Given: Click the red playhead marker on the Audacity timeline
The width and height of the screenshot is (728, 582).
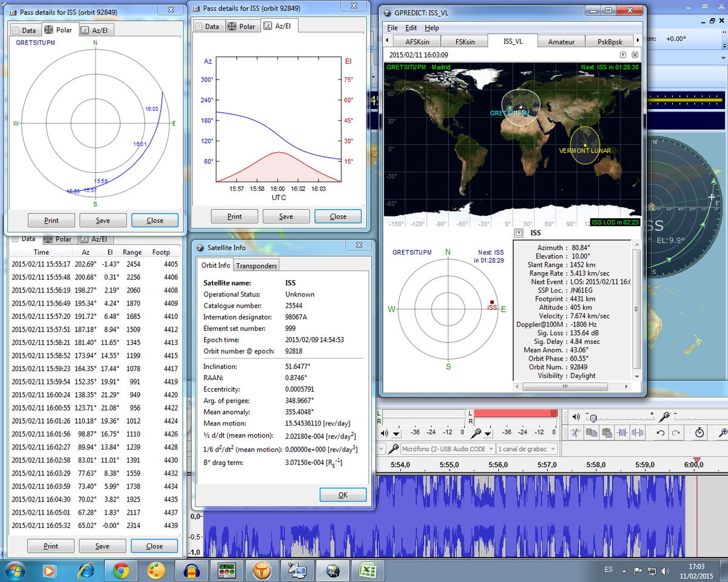Looking at the screenshot, I should [x=696, y=461].
